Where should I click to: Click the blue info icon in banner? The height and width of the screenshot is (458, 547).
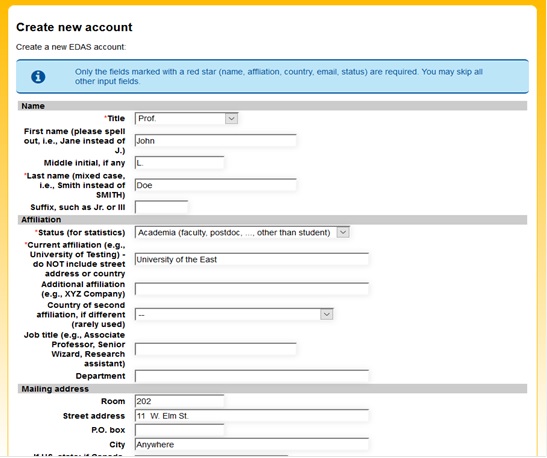click(38, 76)
